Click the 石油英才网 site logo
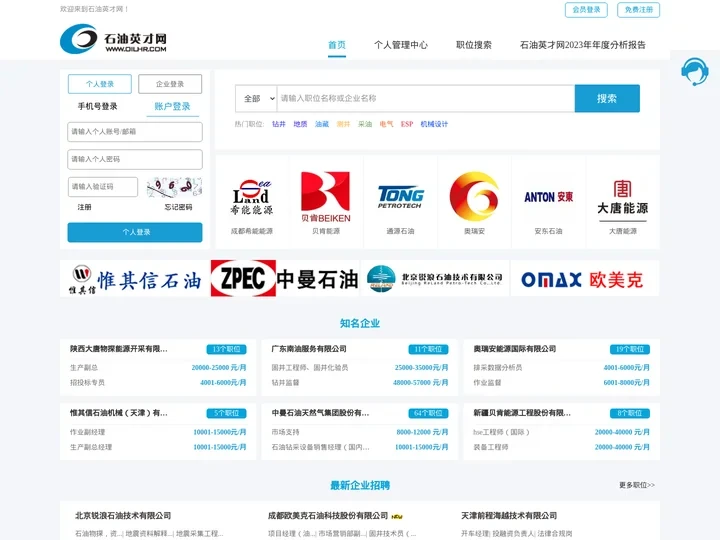 113,39
